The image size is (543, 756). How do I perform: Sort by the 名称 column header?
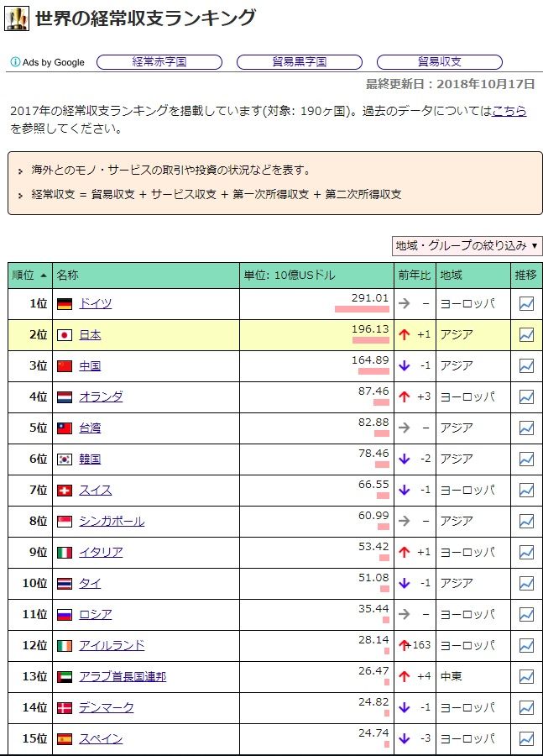tap(67, 275)
